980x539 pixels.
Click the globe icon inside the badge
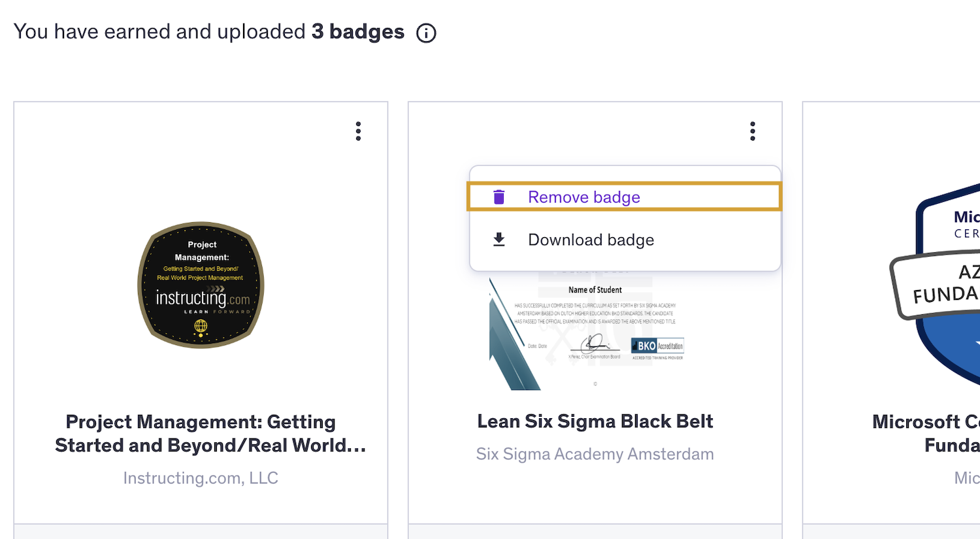pyautogui.click(x=201, y=325)
